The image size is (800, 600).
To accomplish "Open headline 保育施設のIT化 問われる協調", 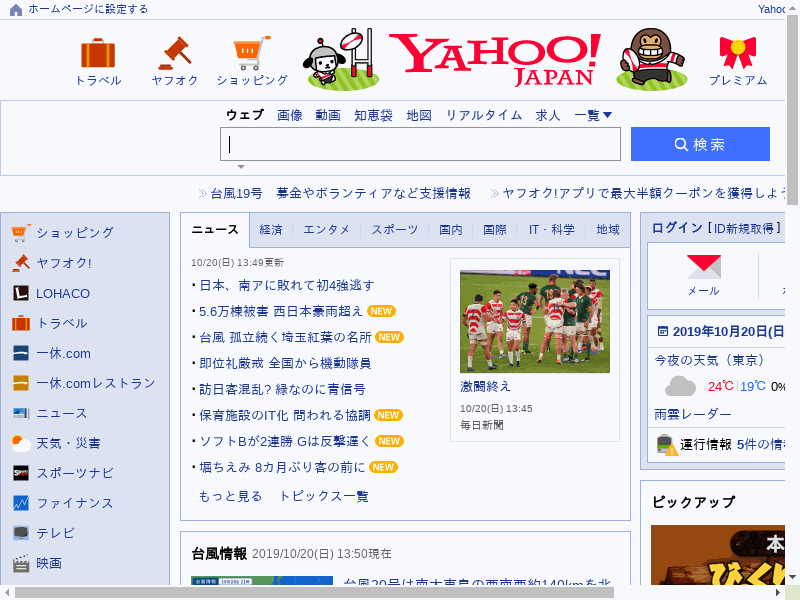I will tap(285, 415).
